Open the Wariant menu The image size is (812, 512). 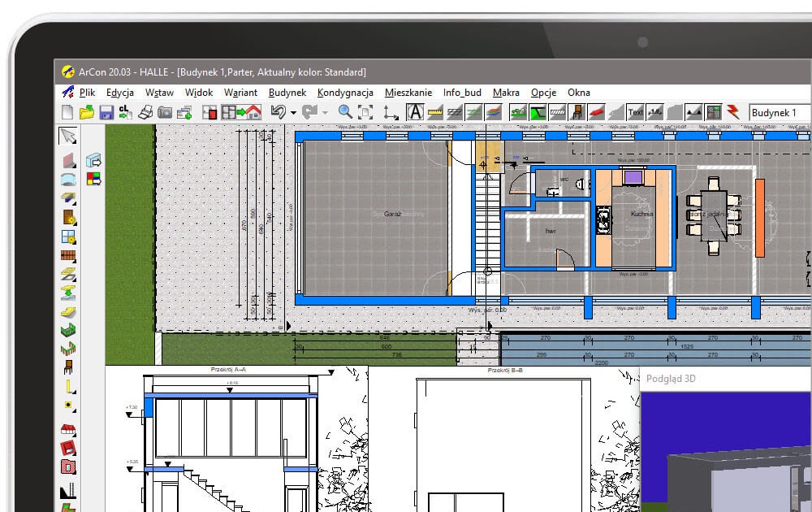240,93
